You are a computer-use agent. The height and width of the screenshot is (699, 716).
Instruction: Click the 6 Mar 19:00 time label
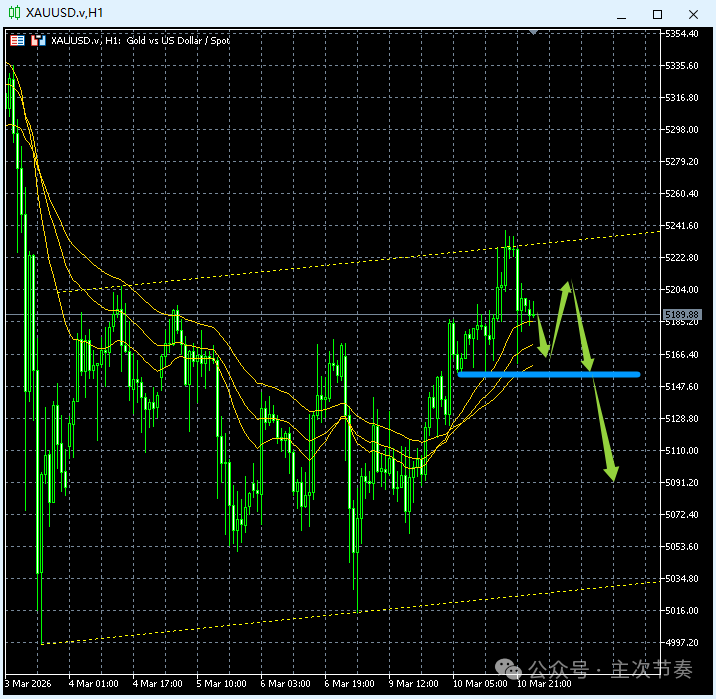tap(351, 684)
